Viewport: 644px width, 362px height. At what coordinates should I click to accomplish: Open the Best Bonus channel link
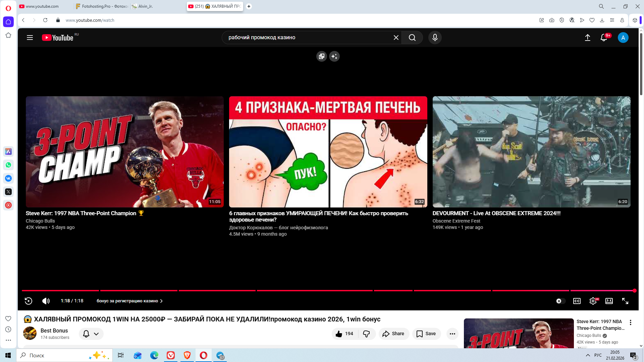pos(54,330)
